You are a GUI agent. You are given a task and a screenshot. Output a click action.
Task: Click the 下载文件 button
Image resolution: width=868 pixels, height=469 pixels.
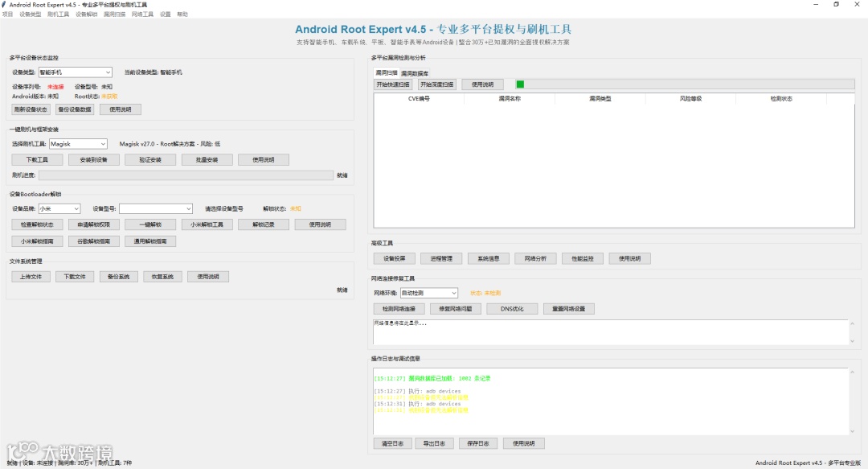click(75, 277)
